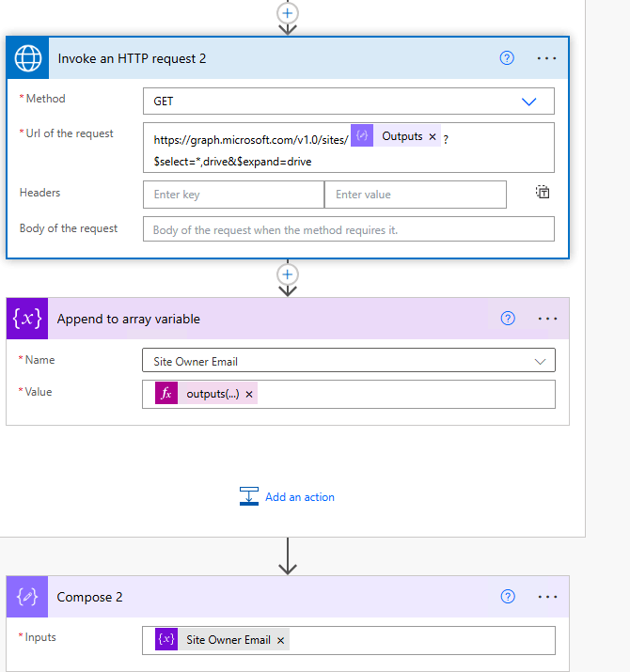This screenshot has height=672, width=630.
Task: Click the Value field of Append to array variable
Action: (349, 395)
